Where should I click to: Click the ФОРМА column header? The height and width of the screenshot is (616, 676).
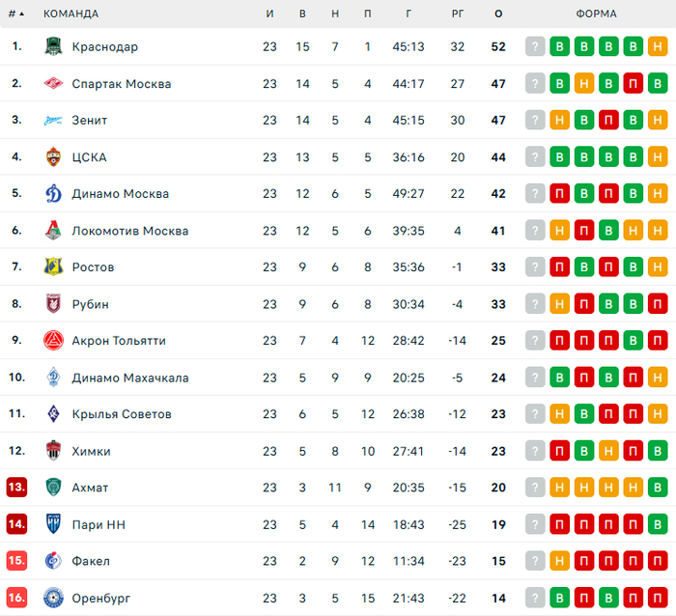point(596,14)
